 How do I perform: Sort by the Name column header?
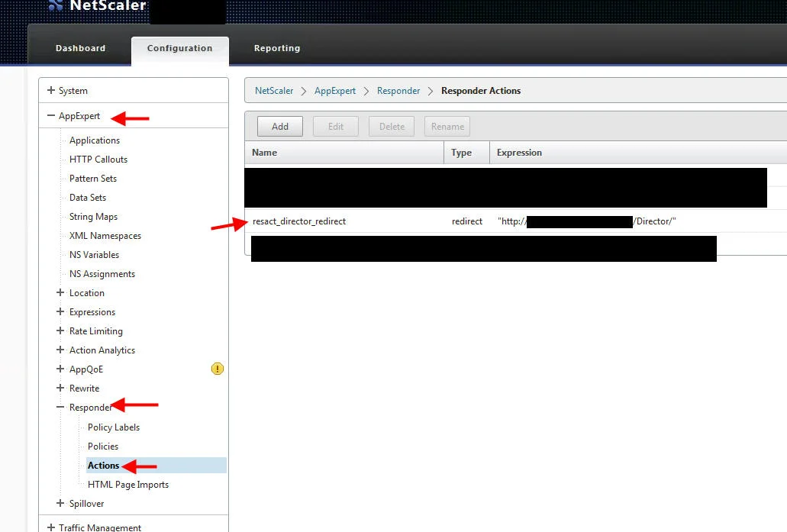(x=344, y=153)
